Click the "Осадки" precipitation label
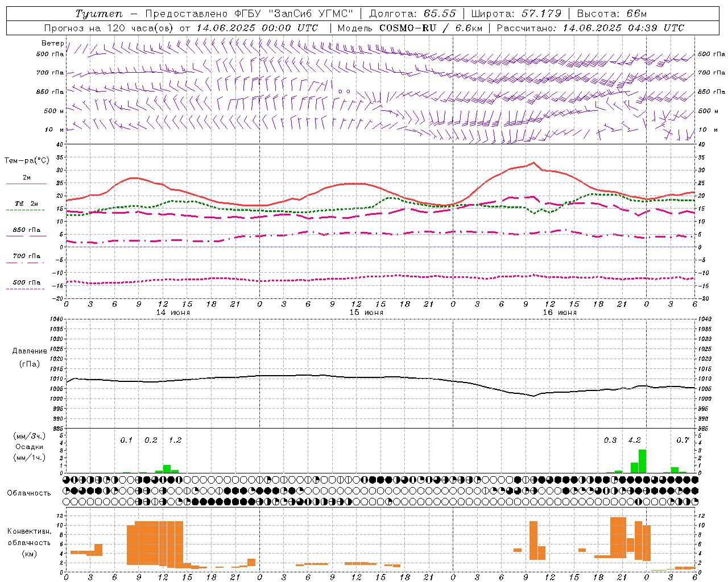The image size is (728, 582). [30, 447]
